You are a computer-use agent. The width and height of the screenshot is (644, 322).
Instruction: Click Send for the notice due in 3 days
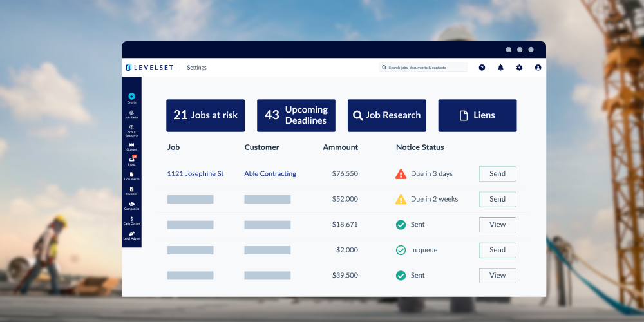(497, 174)
